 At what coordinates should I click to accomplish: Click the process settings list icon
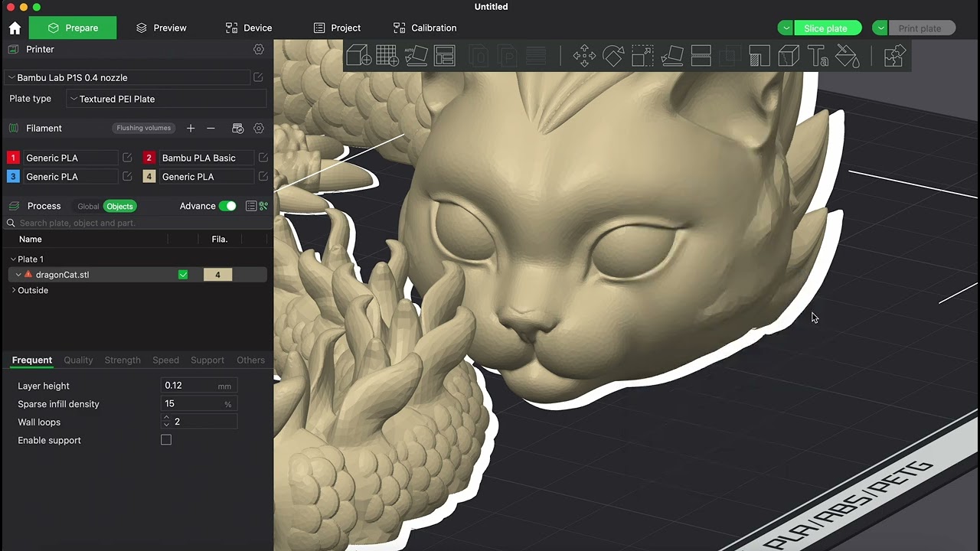(x=250, y=206)
